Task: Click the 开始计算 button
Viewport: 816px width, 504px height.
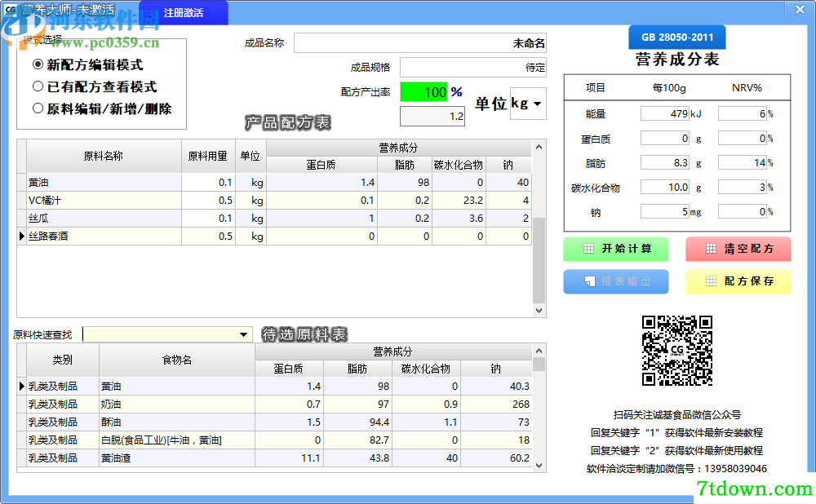Action: tap(616, 249)
